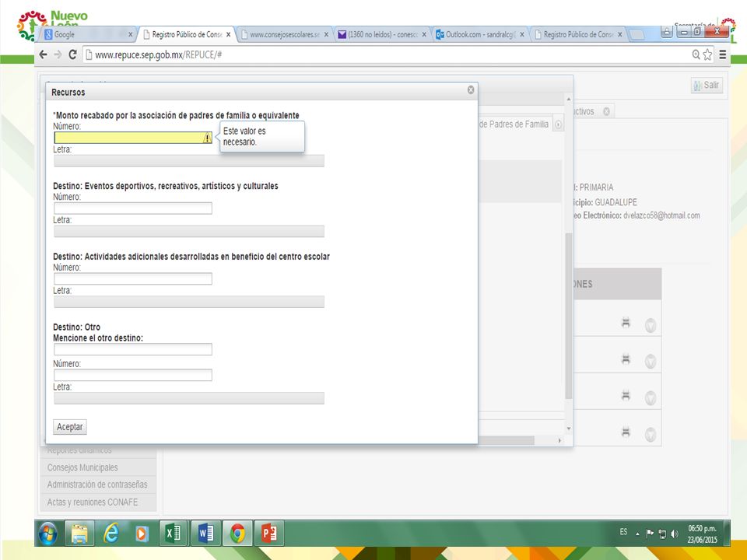Click the Action Center flag icon
This screenshot has width=747, height=560.
(649, 534)
